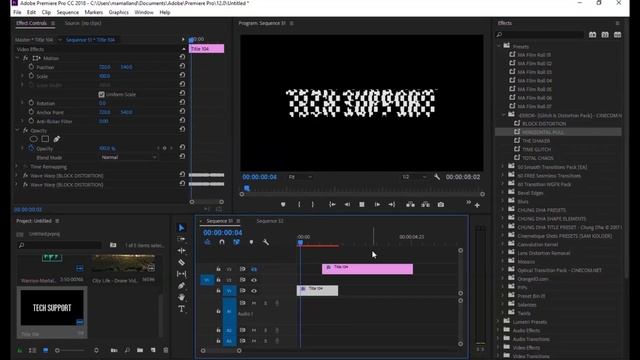
Task: Open the File menu
Action: 17,12
